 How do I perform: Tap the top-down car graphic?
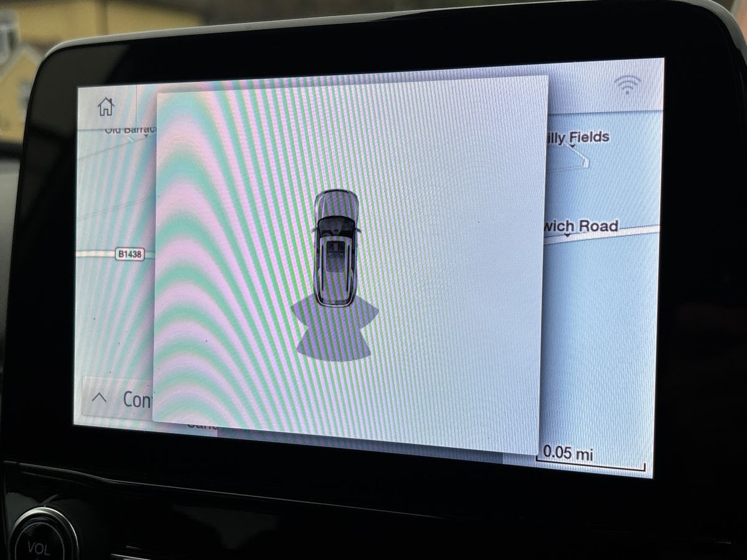(x=336, y=248)
